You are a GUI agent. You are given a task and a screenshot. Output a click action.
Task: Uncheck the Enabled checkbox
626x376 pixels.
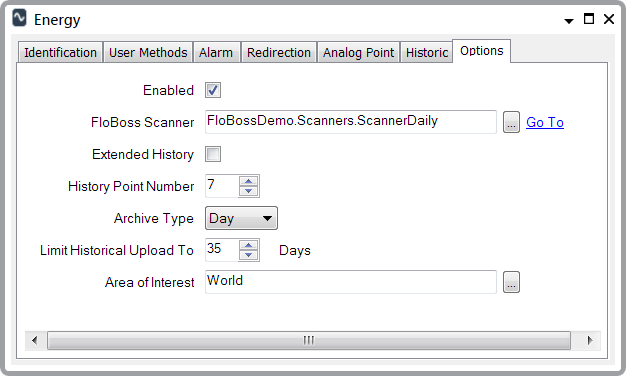tap(213, 90)
